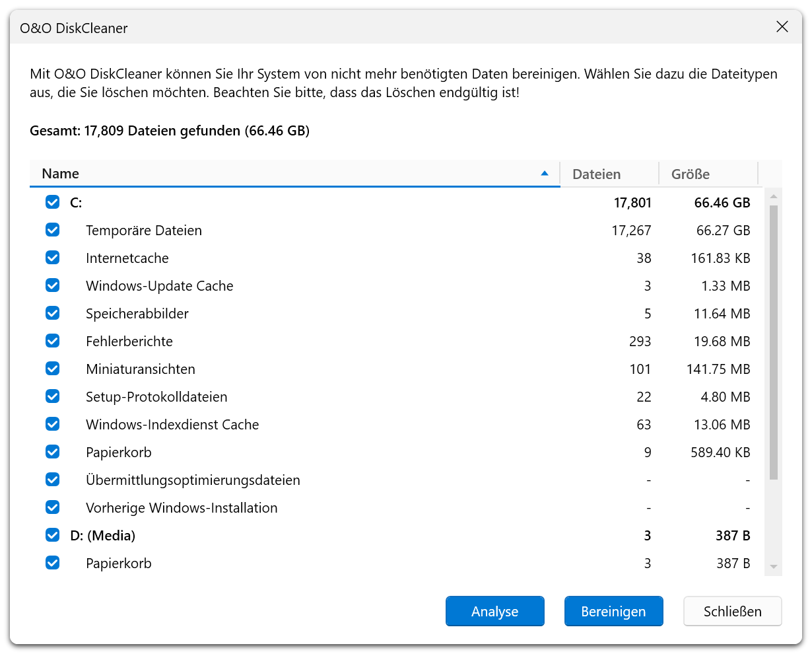
Task: Uncheck Übermittlungsoptimierungsdateien
Action: (52, 480)
